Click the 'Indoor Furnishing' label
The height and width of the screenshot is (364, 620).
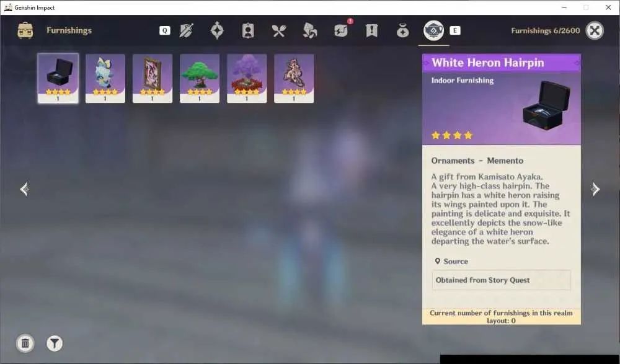click(x=463, y=81)
